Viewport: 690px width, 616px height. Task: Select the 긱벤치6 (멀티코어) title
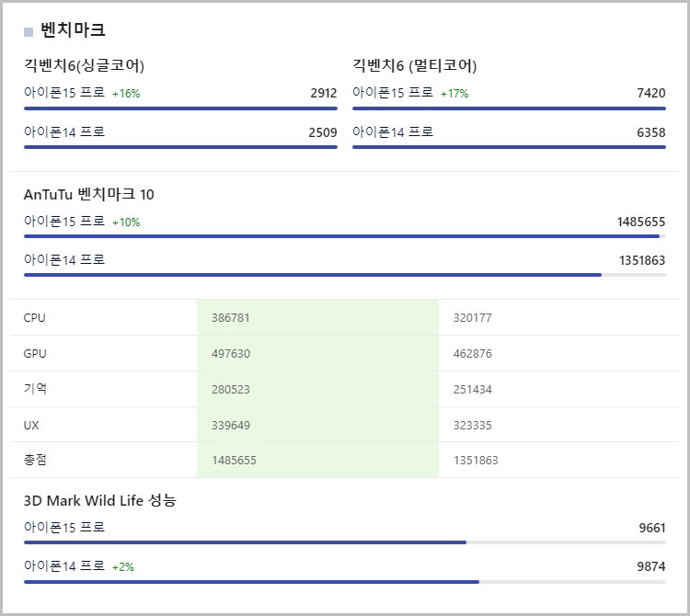[415, 65]
